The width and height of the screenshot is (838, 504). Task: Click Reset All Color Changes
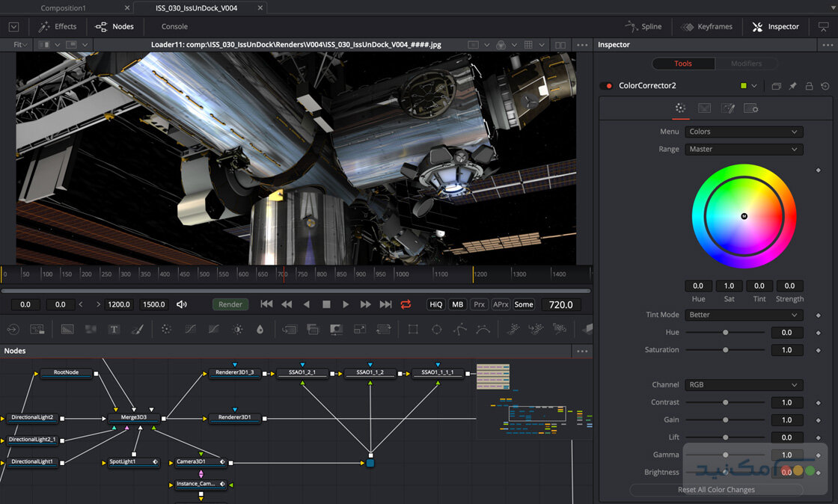pyautogui.click(x=716, y=489)
